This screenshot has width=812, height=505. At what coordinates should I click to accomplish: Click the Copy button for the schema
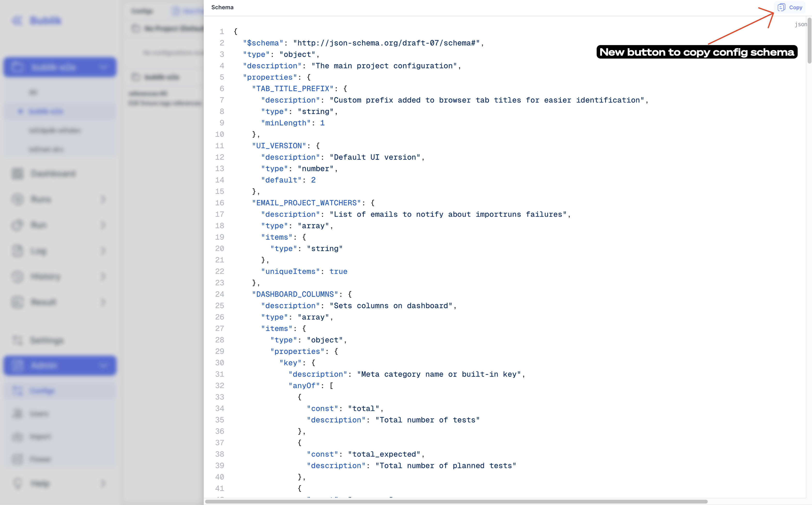click(790, 7)
